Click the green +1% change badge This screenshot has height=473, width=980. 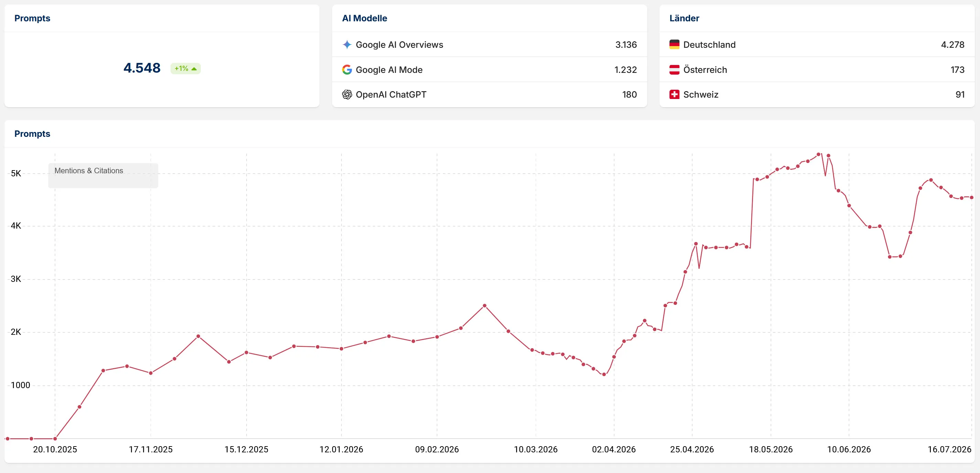(185, 68)
